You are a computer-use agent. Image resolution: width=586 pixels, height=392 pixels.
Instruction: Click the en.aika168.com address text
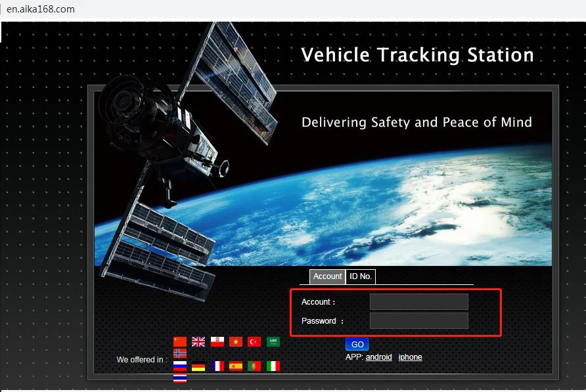(40, 9)
